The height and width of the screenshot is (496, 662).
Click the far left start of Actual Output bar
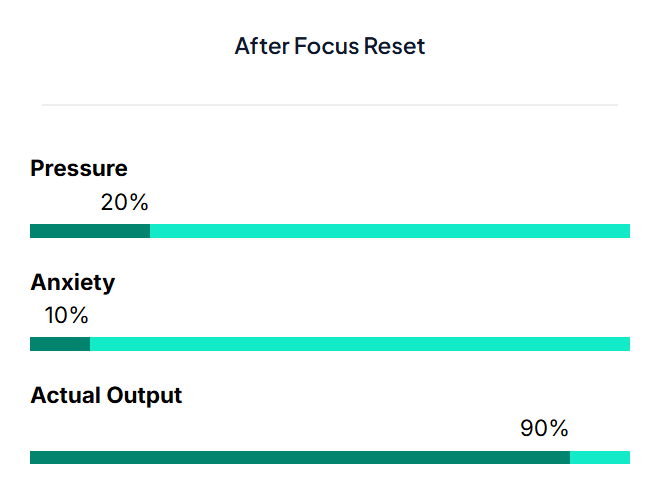click(33, 458)
